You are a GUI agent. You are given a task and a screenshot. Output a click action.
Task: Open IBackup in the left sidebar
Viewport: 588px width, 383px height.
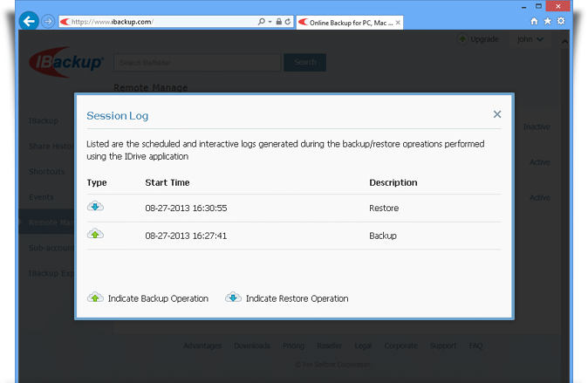pyautogui.click(x=44, y=120)
